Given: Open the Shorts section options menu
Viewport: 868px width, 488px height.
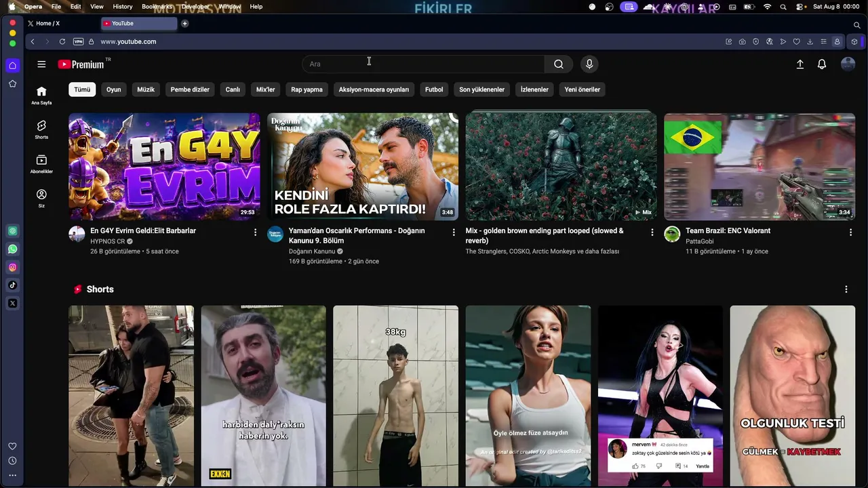Looking at the screenshot, I should tap(846, 289).
